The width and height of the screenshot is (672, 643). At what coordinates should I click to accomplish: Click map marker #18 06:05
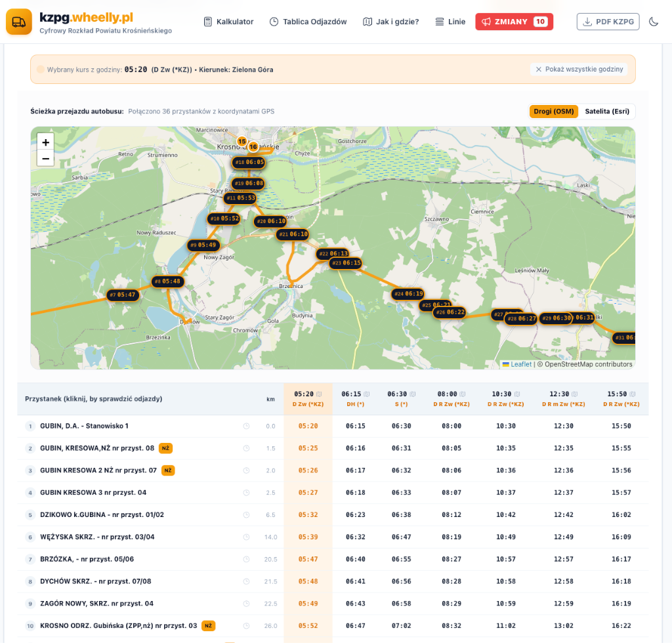(249, 162)
